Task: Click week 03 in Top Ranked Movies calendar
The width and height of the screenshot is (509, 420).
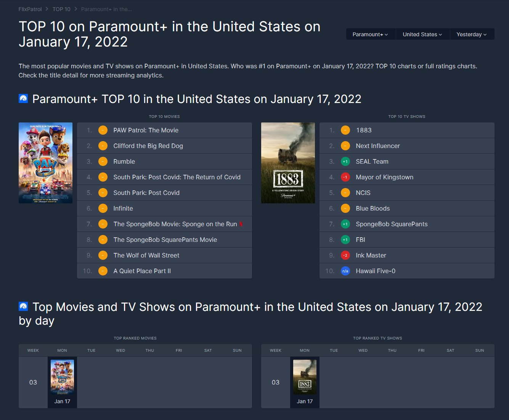Action: pos(33,382)
